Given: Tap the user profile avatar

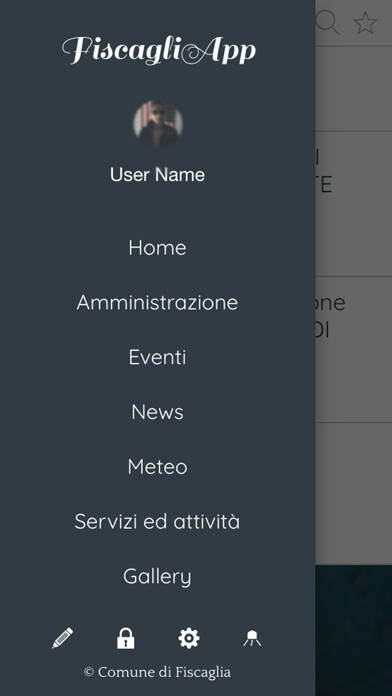Looking at the screenshot, I should click(x=158, y=124).
